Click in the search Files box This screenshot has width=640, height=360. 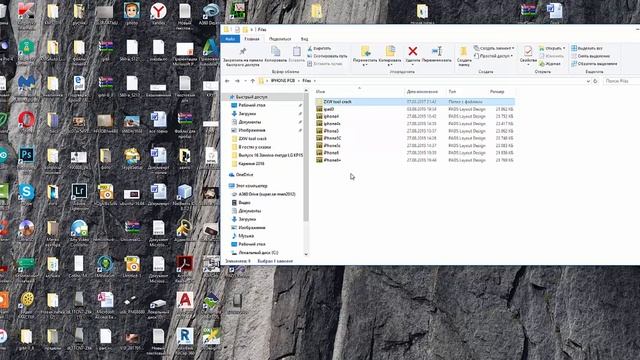pyautogui.click(x=622, y=81)
